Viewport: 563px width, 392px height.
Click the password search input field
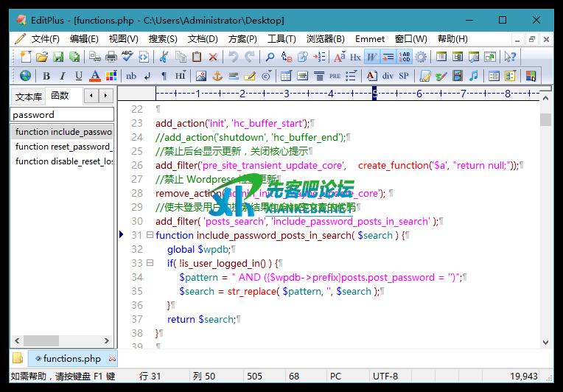click(x=62, y=115)
